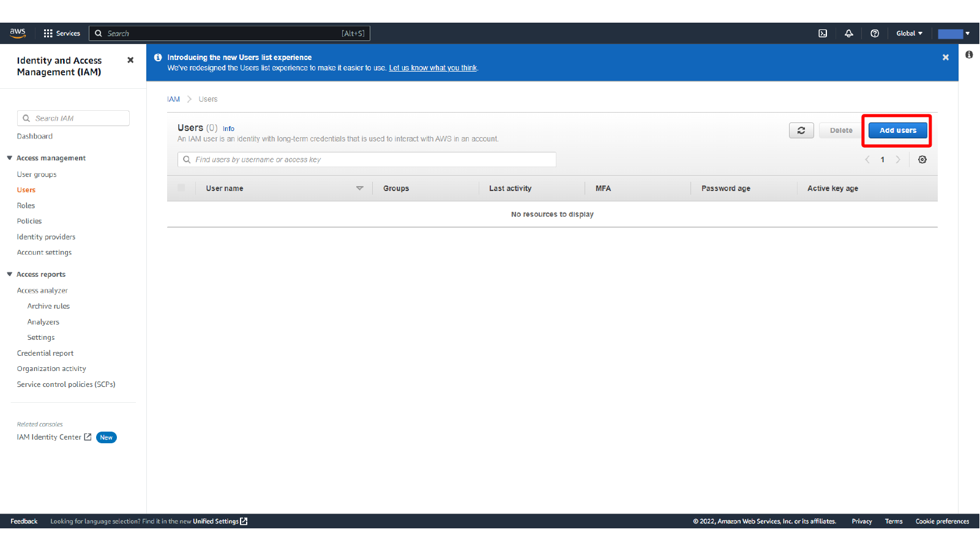The width and height of the screenshot is (980, 551).
Task: Click the Password age column header
Action: coord(725,189)
